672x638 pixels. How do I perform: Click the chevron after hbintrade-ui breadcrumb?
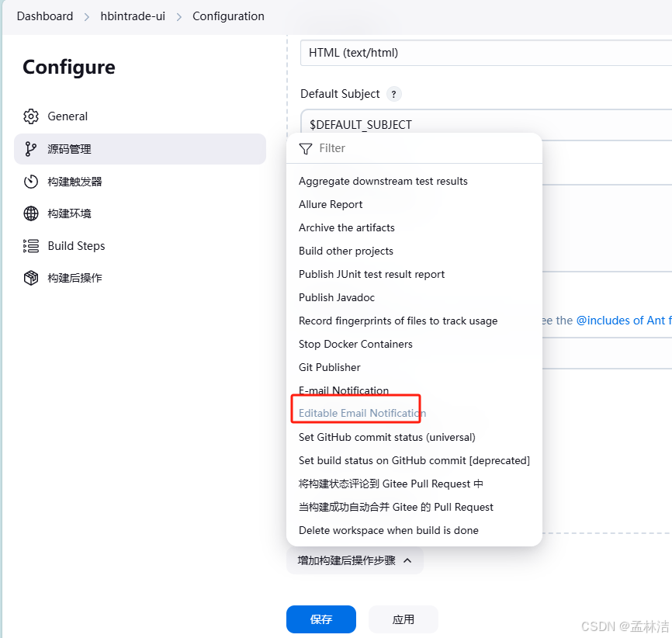(179, 17)
